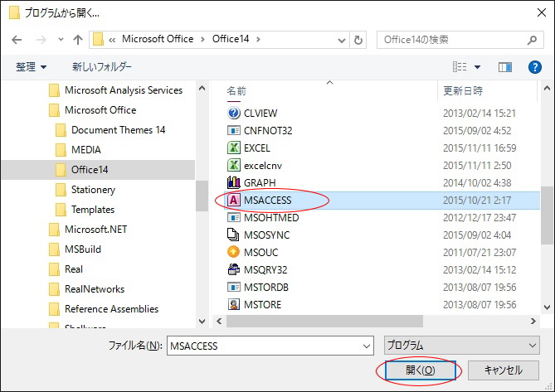Close the プログラムから開く dialog
The height and width of the screenshot is (392, 555).
click(x=542, y=12)
